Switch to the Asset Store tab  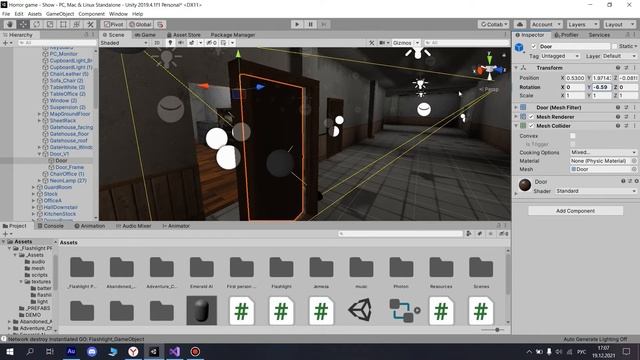[x=183, y=35]
